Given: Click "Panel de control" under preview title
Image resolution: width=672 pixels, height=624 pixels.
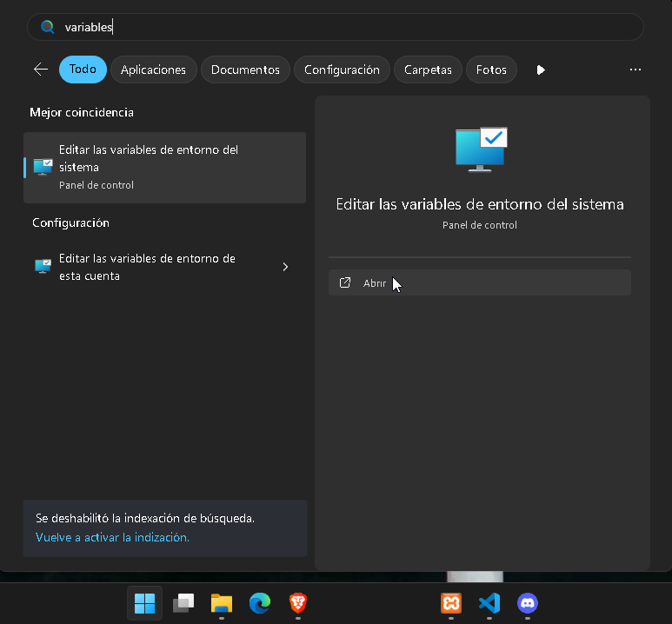Looking at the screenshot, I should pos(480,225).
